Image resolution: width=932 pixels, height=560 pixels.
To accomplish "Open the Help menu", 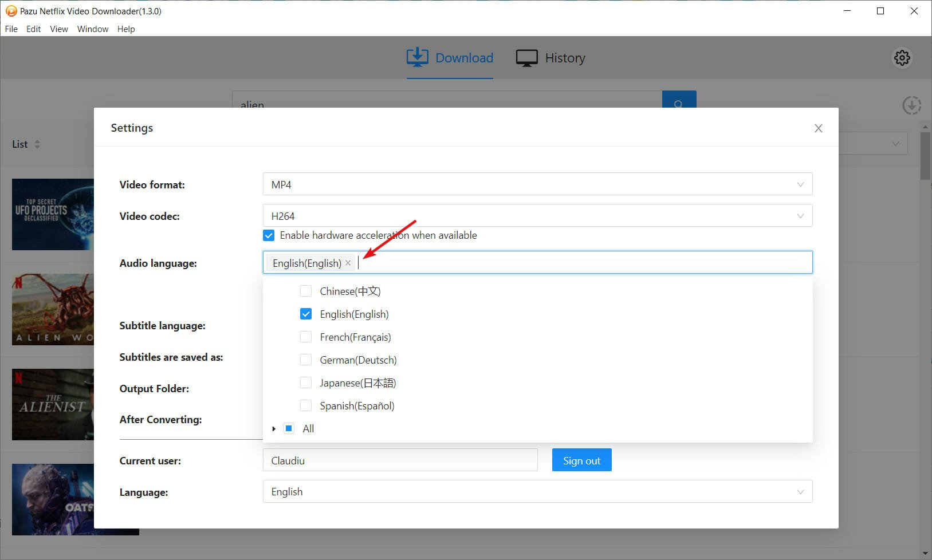I will [126, 29].
